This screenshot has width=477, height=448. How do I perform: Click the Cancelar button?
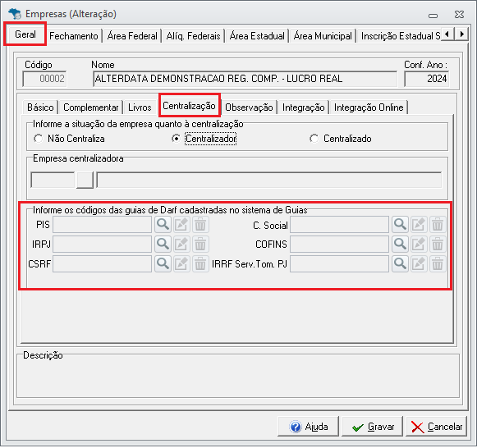click(436, 427)
